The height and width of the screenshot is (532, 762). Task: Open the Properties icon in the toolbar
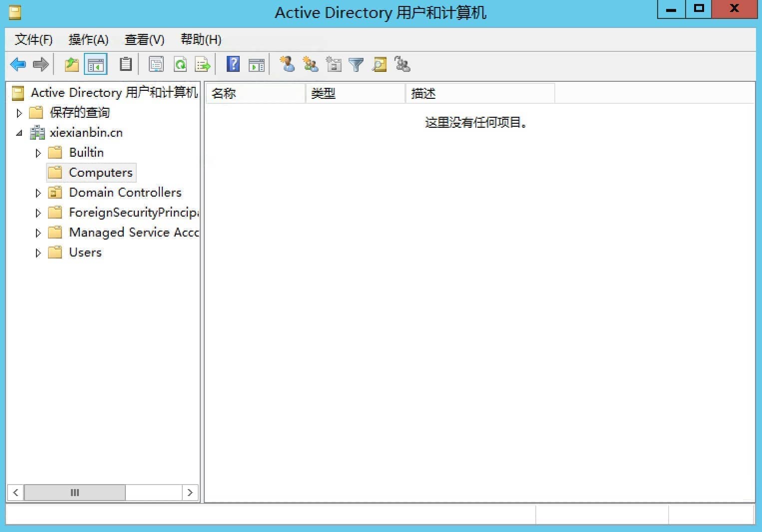156,64
